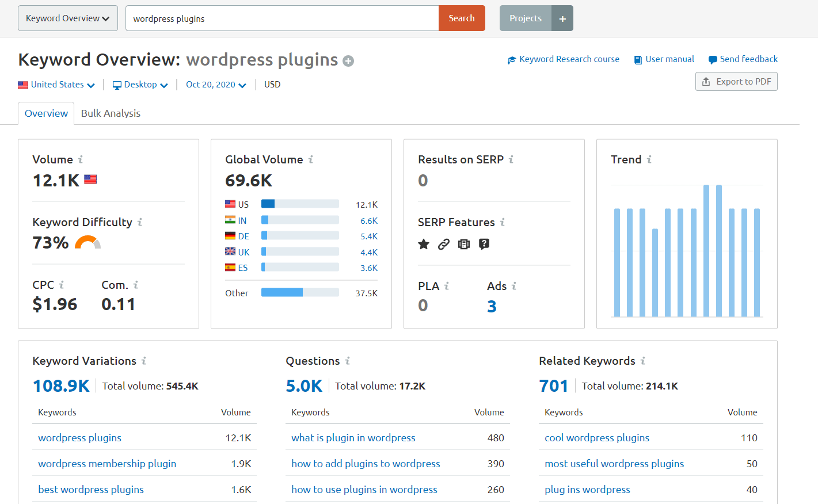This screenshot has height=504, width=818.
Task: Click the SERP Features info icon
Action: point(503,222)
